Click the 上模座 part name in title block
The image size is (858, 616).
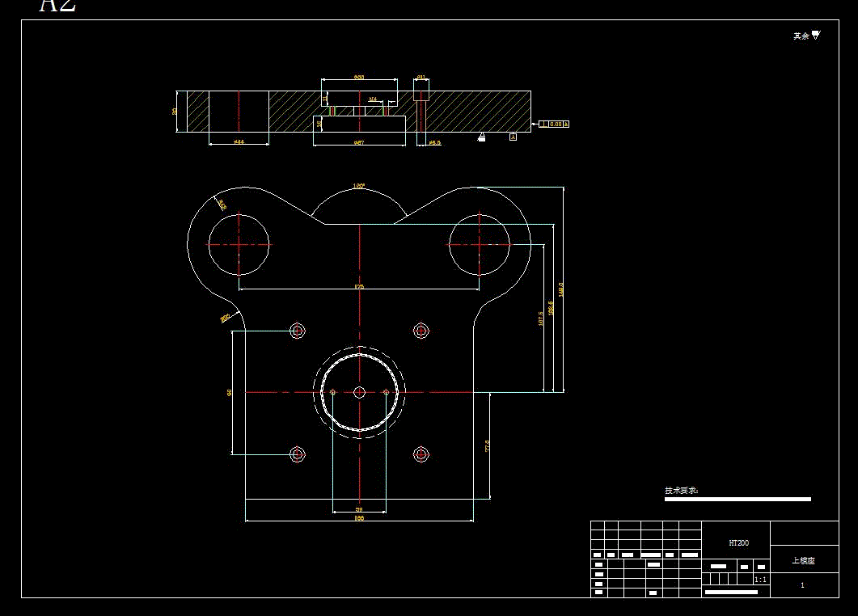point(803,560)
